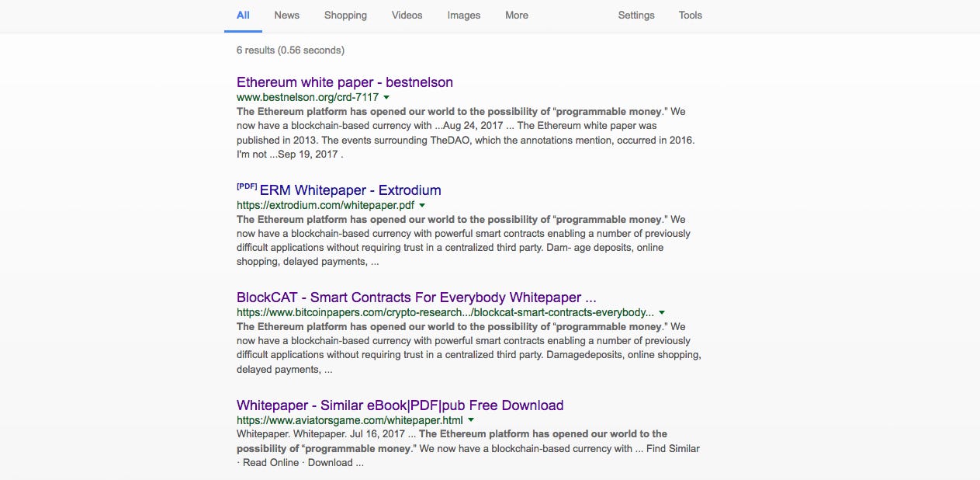Expand arrow next to extrodium.com/whitepaper.pdf URL
The height and width of the screenshot is (480, 980).
tap(422, 206)
